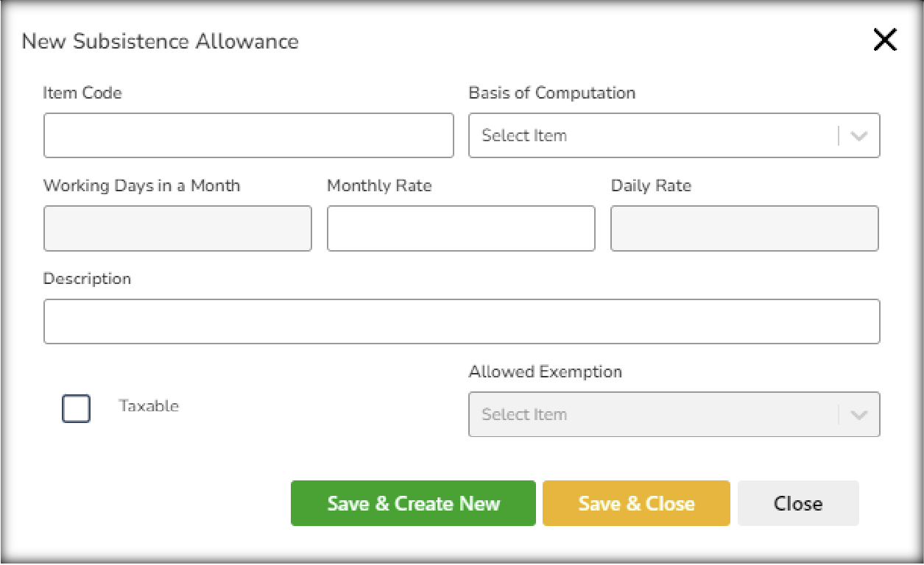Tick the Taxable checkbox

point(77,408)
